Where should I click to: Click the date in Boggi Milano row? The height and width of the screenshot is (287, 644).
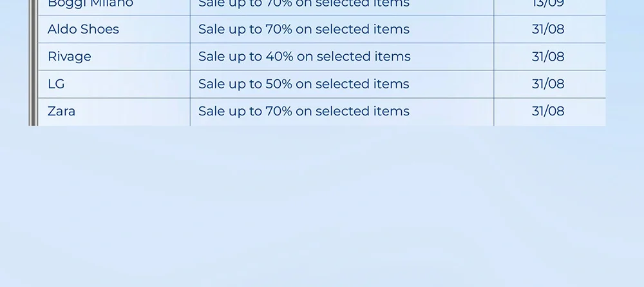click(548, 5)
